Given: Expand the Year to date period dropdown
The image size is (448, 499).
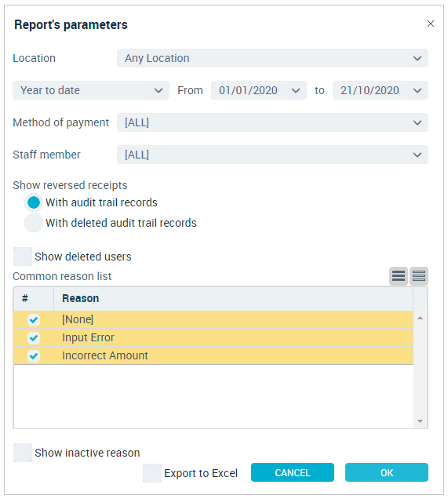Looking at the screenshot, I should 91,90.
